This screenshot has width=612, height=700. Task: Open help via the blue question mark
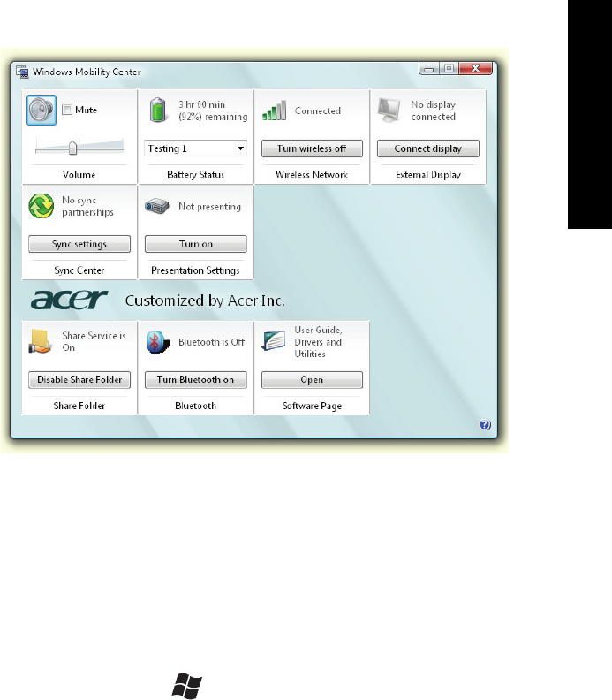tap(485, 424)
